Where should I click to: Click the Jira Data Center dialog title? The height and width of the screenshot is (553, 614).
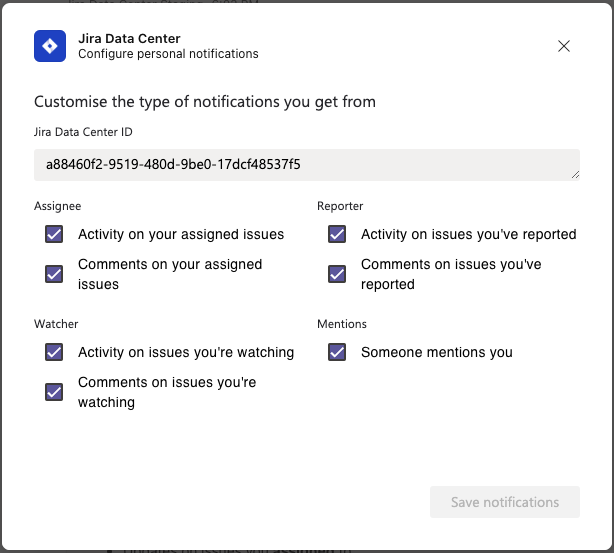tap(129, 38)
